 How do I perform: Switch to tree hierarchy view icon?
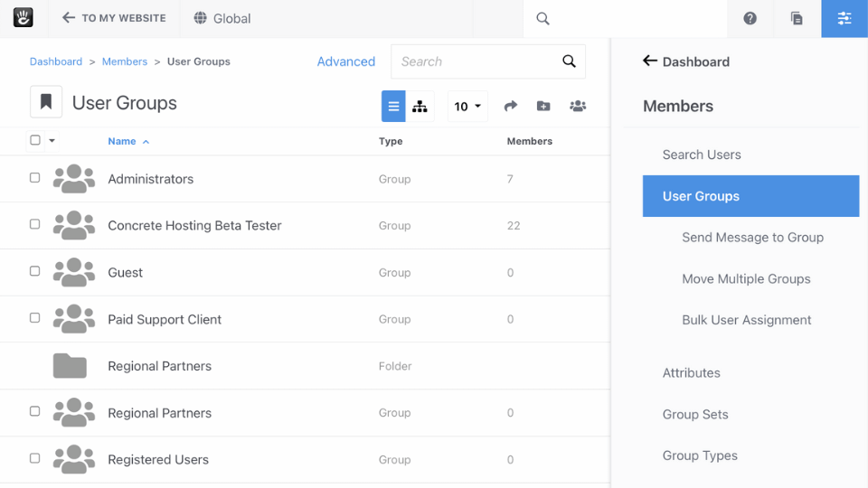point(420,106)
